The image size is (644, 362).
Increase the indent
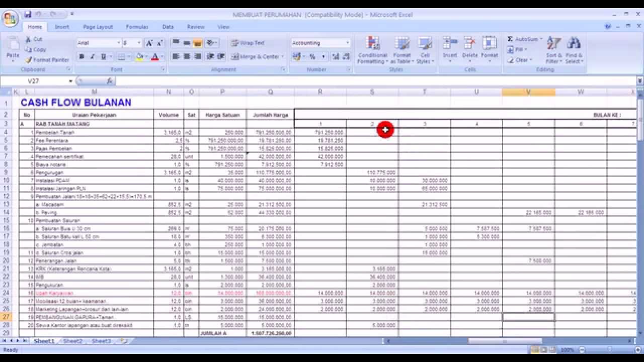[x=221, y=57]
